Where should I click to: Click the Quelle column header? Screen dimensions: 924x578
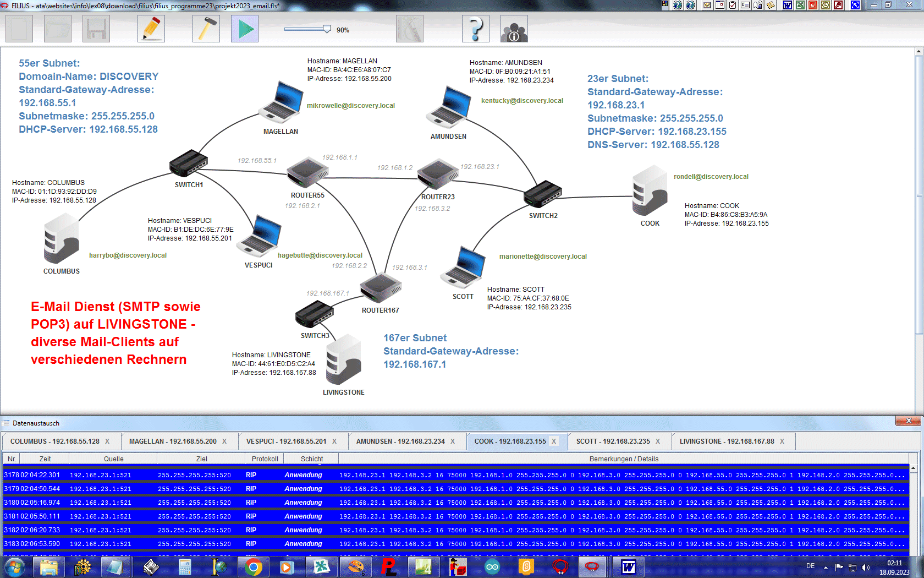click(x=113, y=459)
